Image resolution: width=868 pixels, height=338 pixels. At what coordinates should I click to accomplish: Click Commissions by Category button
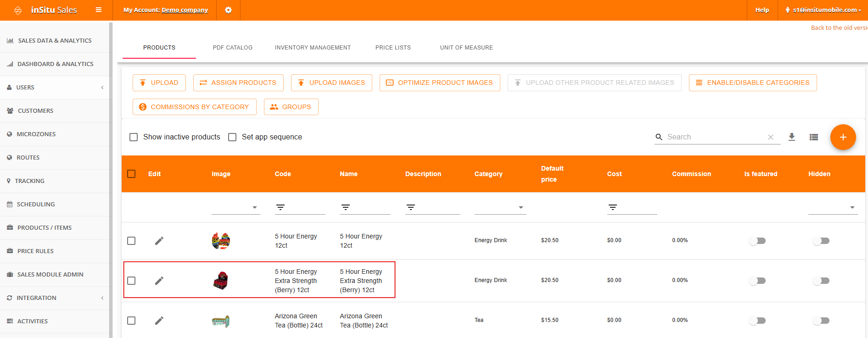click(x=195, y=107)
